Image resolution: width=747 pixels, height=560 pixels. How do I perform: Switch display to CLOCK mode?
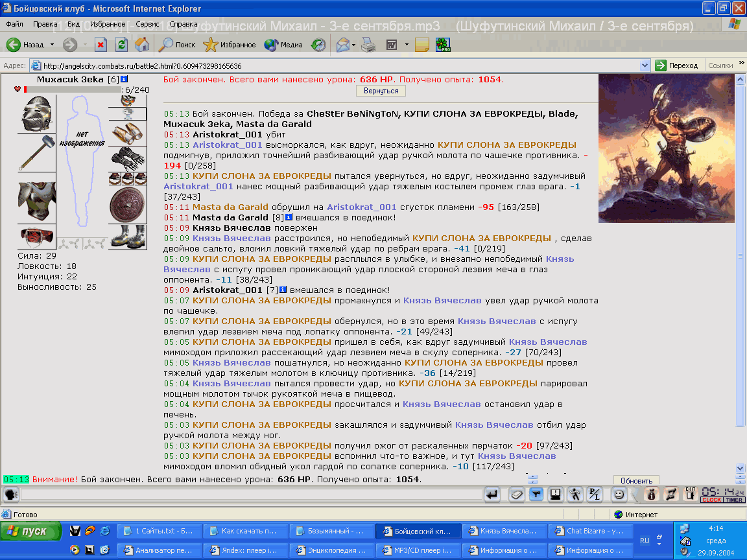click(712, 500)
